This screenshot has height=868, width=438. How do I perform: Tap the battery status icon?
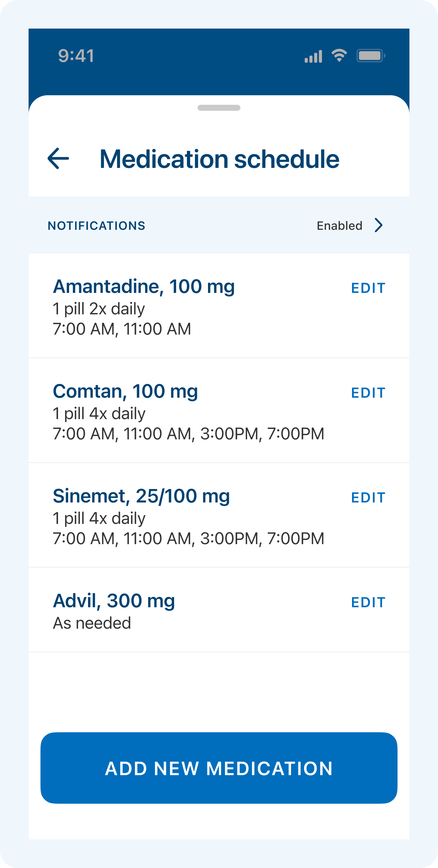tap(371, 56)
